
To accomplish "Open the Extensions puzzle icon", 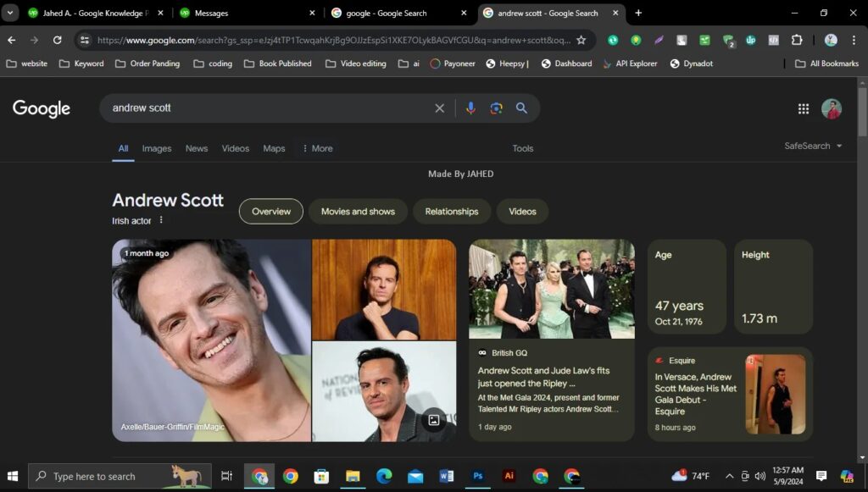I will pos(796,40).
